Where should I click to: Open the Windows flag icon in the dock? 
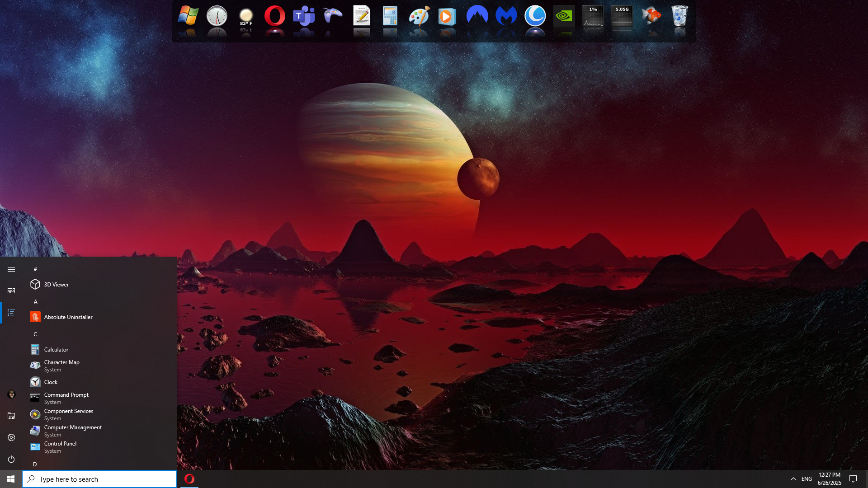click(x=188, y=16)
